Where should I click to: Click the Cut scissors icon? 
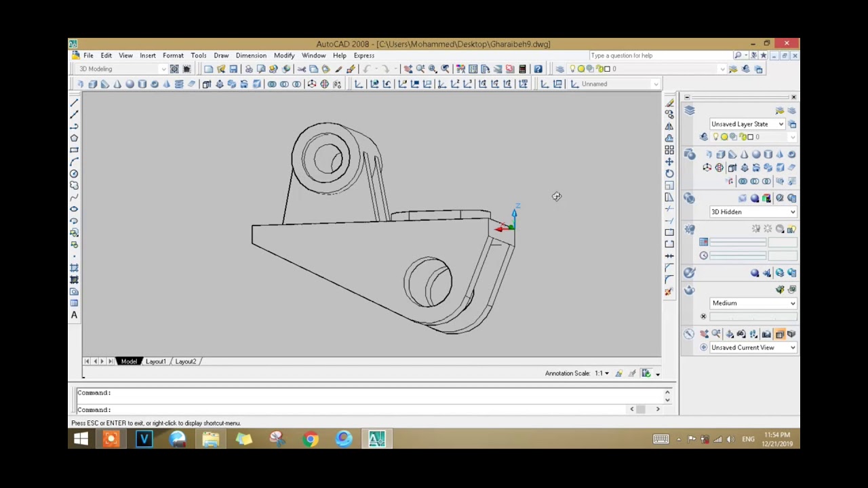[x=301, y=69]
